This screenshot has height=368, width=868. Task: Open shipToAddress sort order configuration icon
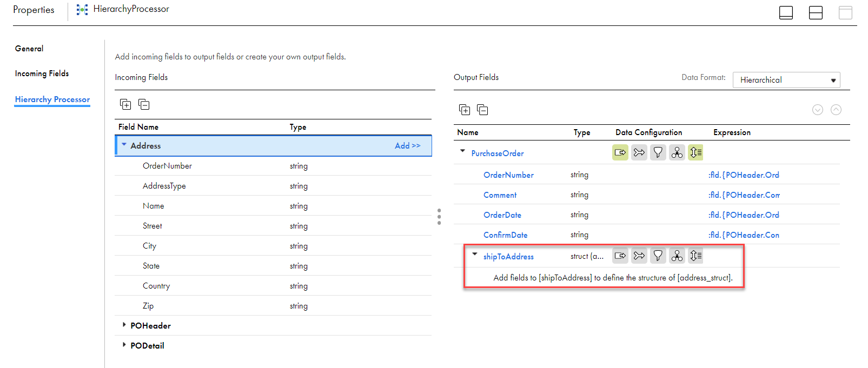point(696,256)
